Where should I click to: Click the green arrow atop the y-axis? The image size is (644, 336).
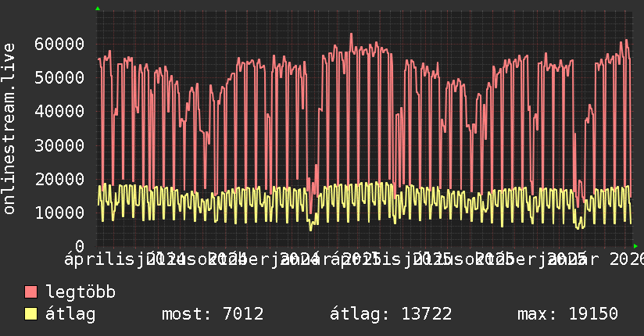pos(98,9)
